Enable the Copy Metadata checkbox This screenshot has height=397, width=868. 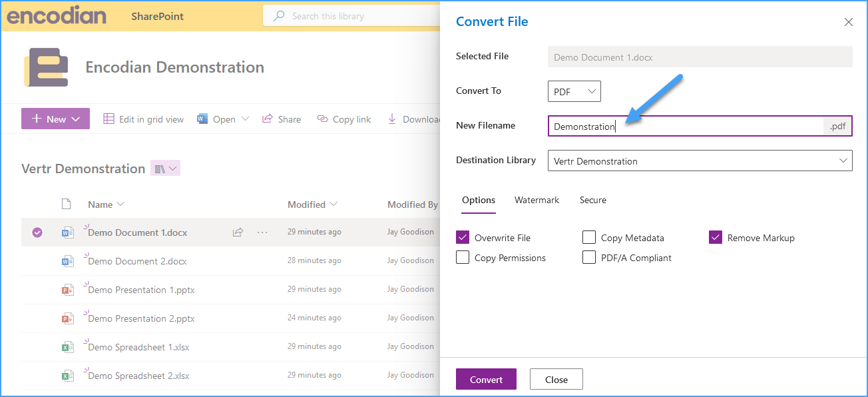589,237
